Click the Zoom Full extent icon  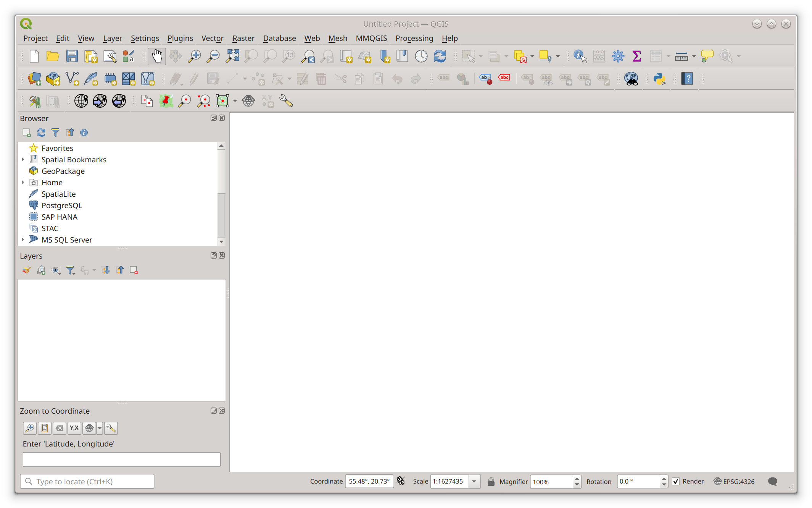point(232,56)
